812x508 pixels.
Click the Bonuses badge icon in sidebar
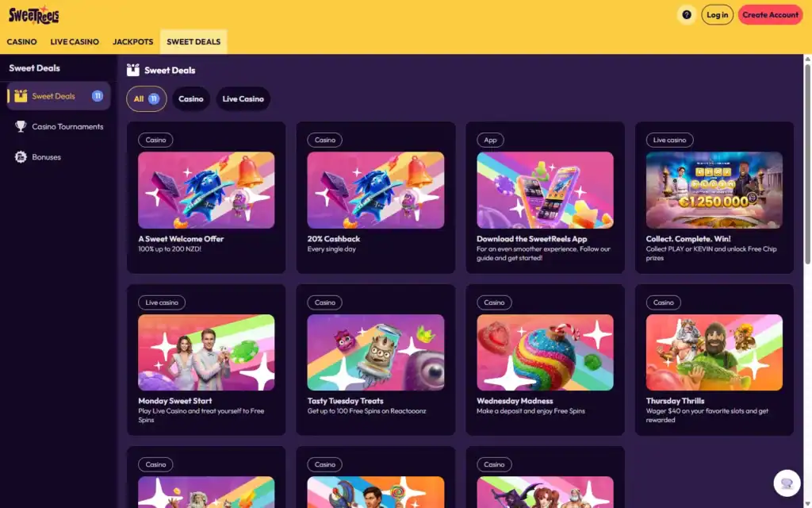click(21, 157)
